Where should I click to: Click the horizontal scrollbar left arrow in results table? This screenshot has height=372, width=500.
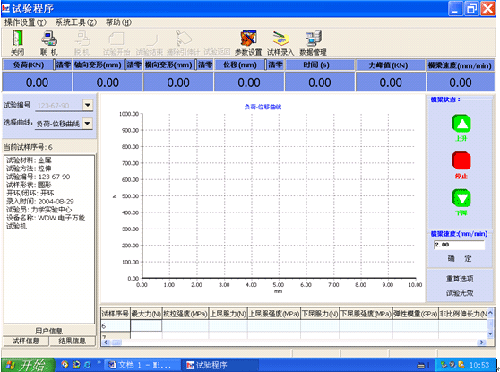pos(106,342)
